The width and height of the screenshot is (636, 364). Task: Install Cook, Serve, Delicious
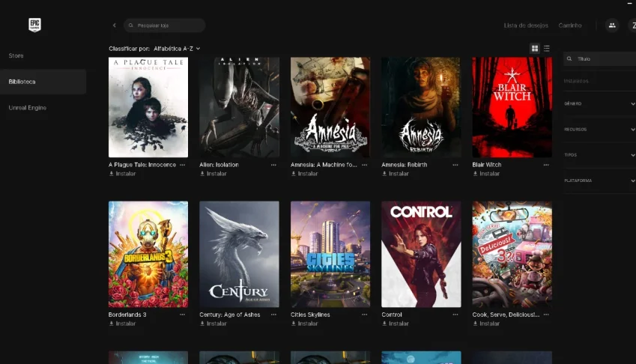[x=486, y=324]
